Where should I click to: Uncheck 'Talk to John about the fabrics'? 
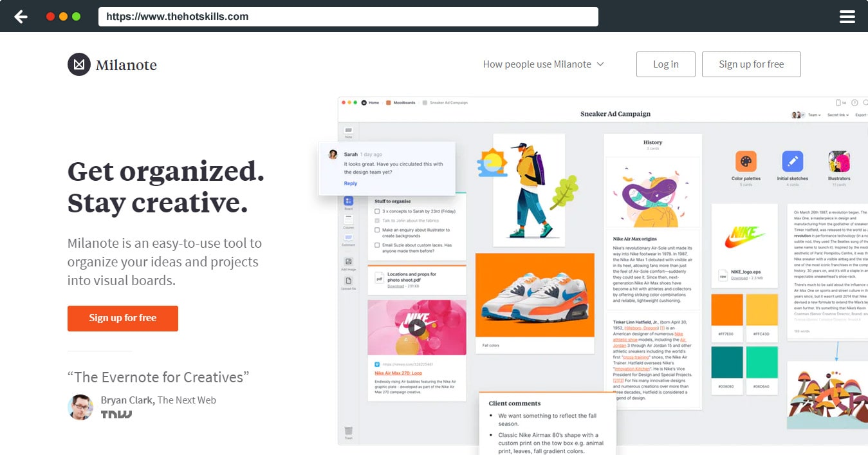coord(378,221)
